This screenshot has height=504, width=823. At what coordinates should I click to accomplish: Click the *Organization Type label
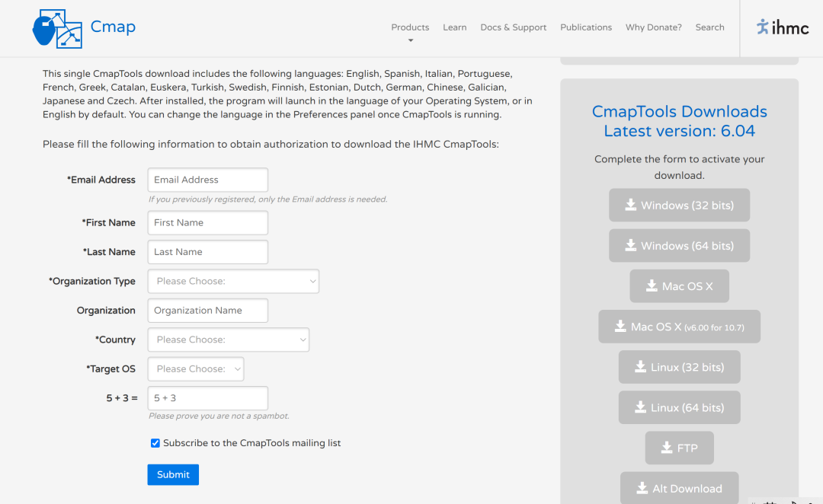coord(92,282)
